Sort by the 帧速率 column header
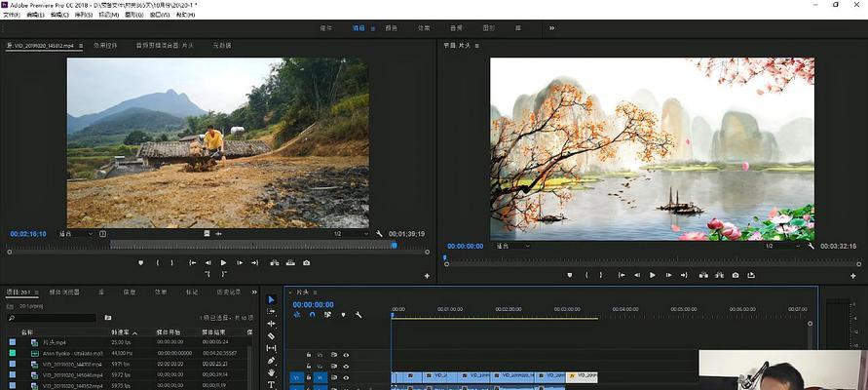Image resolution: width=868 pixels, height=390 pixels. click(121, 332)
